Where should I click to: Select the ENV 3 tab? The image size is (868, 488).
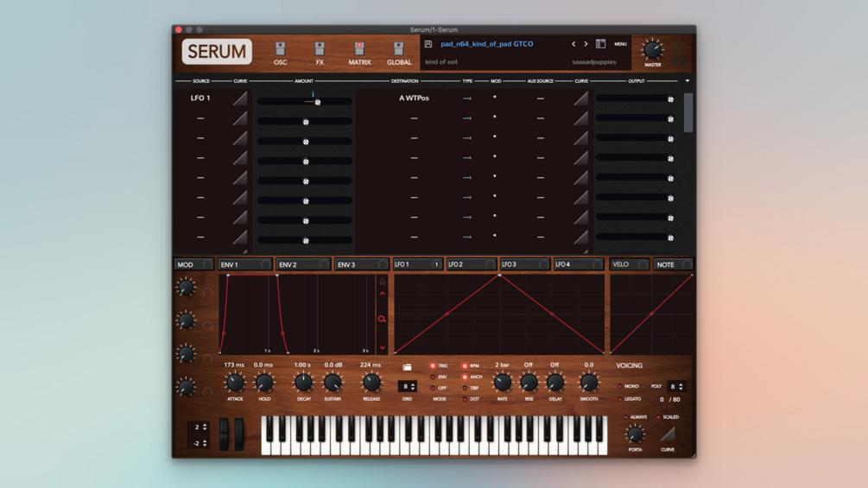point(361,264)
